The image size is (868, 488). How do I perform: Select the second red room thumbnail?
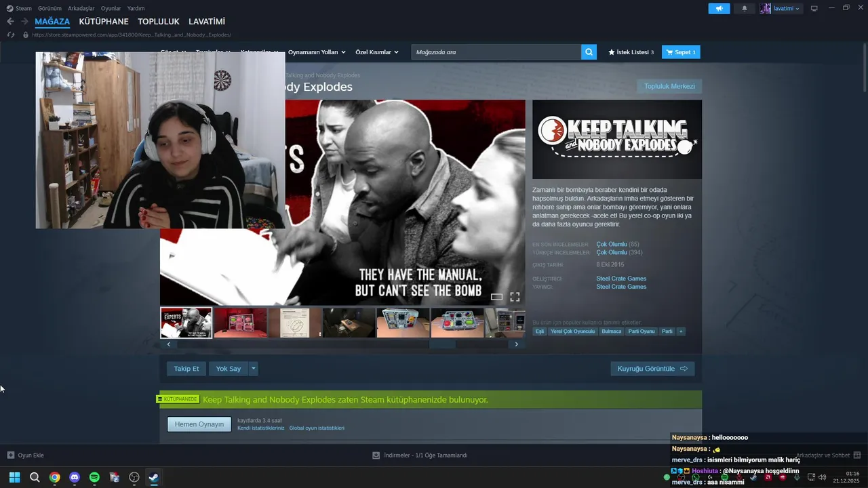[240, 323]
